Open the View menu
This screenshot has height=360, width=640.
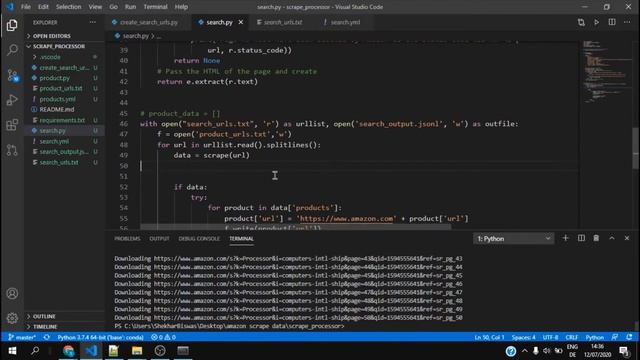point(95,7)
